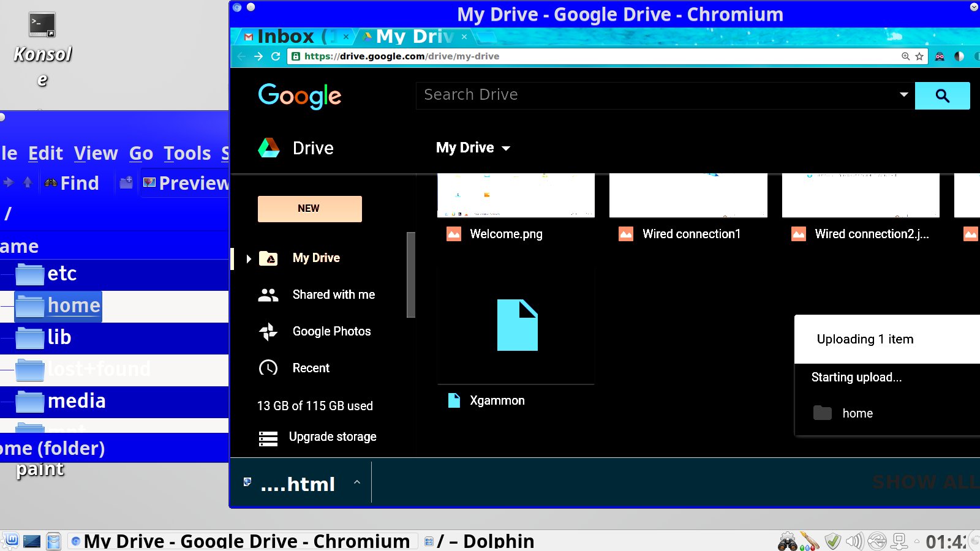Select the home folder in Dolphin
Screen dimensions: 980x551
pyautogui.click(x=58, y=305)
